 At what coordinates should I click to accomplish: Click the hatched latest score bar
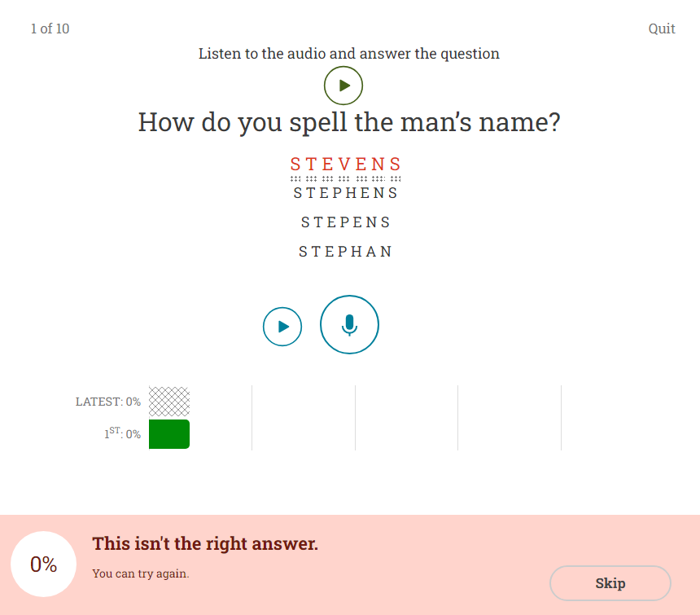point(169,402)
